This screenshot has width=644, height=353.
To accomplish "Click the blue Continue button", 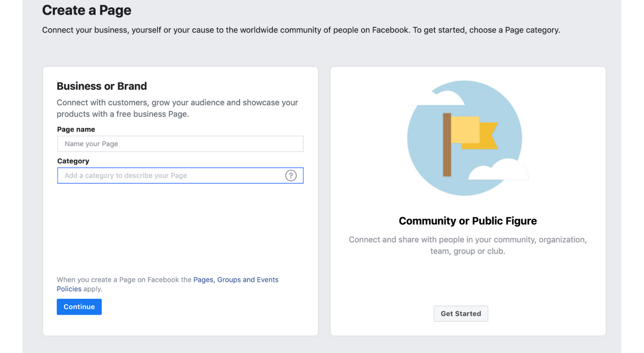I will [x=79, y=307].
